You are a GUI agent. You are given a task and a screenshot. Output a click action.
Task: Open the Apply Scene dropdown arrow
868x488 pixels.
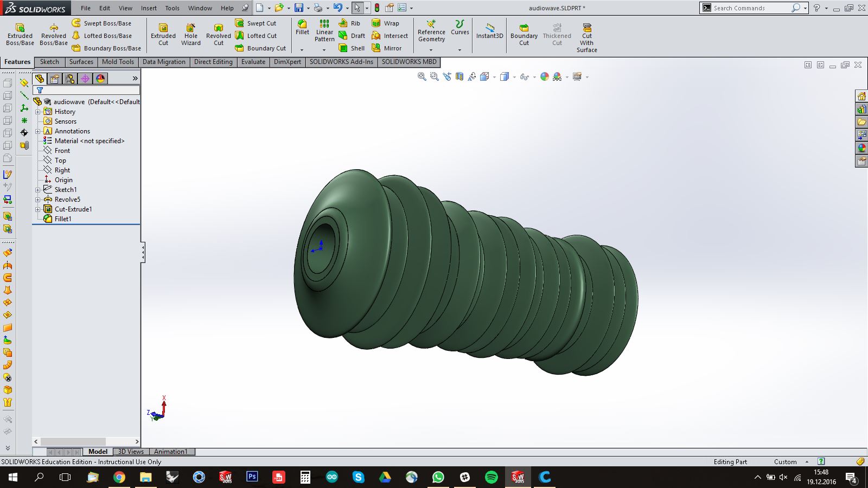[x=567, y=77]
